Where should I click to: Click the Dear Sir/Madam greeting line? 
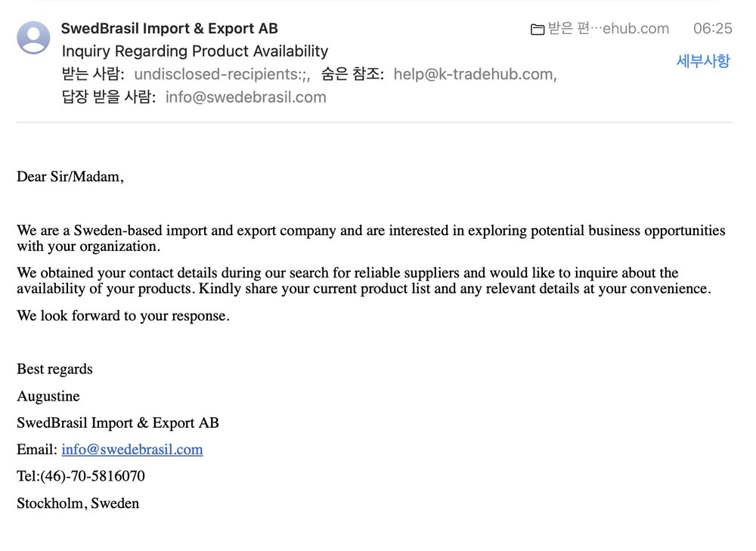tap(70, 177)
